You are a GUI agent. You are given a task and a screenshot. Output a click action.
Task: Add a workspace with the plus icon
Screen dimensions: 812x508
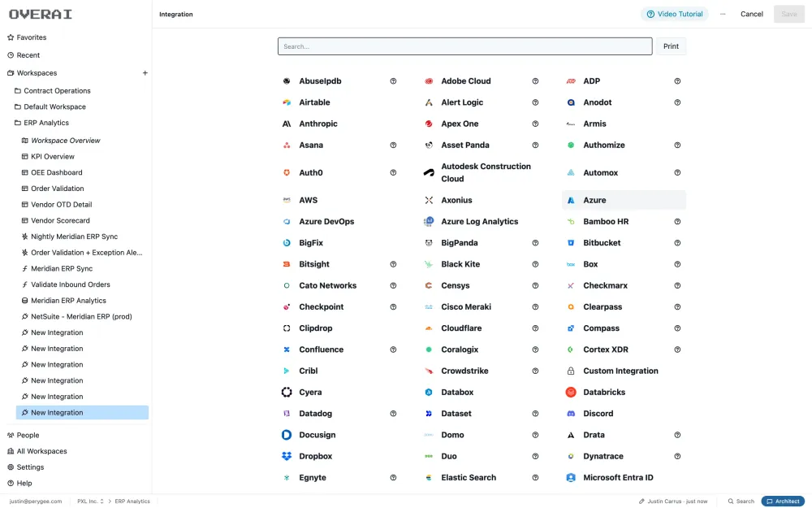[145, 73]
